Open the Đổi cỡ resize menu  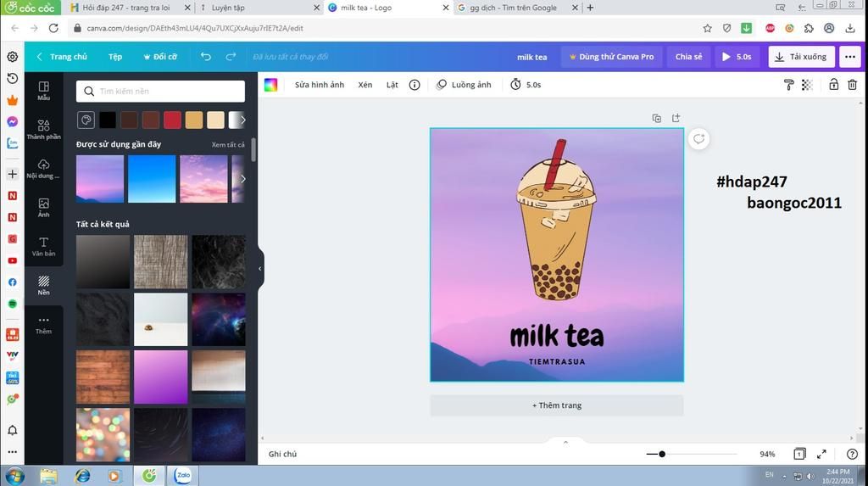click(x=160, y=57)
